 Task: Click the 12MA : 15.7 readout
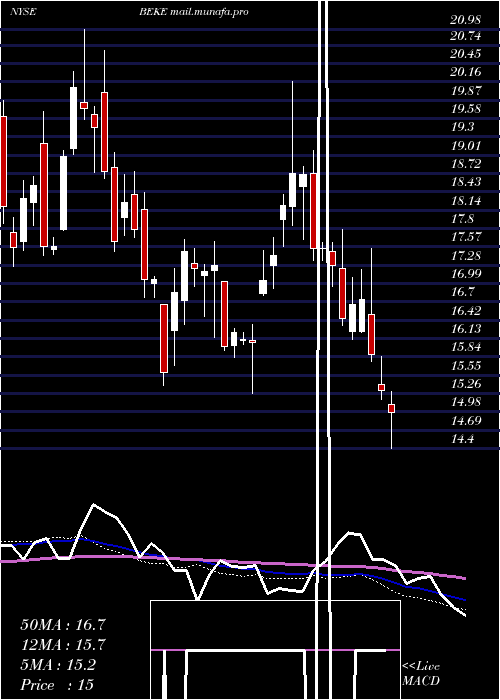coord(63,645)
